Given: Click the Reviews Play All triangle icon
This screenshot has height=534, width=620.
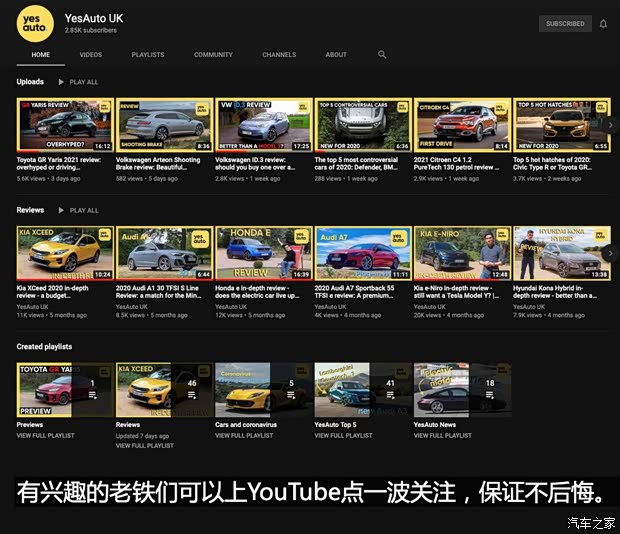Looking at the screenshot, I should pyautogui.click(x=61, y=210).
